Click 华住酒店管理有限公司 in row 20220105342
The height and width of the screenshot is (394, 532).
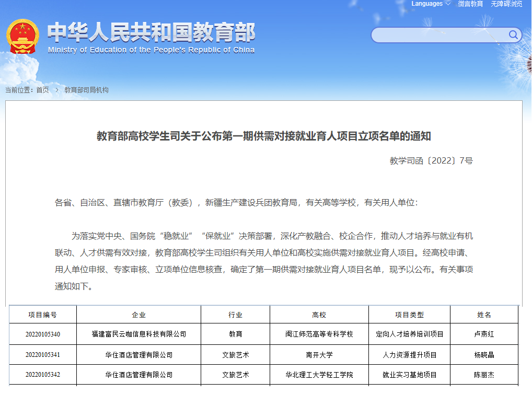(x=139, y=375)
